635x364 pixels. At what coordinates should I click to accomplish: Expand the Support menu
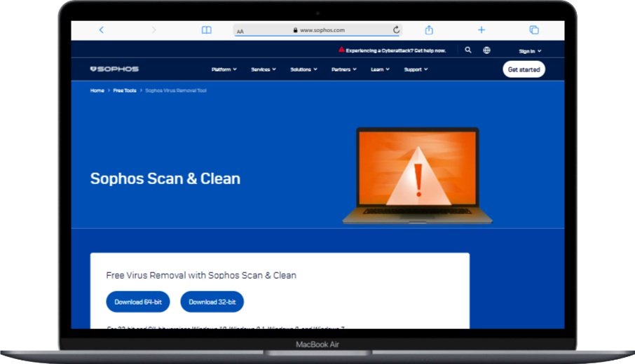(416, 69)
